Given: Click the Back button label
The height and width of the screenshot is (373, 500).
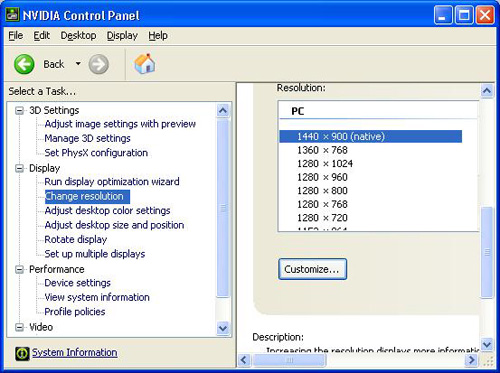Looking at the screenshot, I should 54,64.
